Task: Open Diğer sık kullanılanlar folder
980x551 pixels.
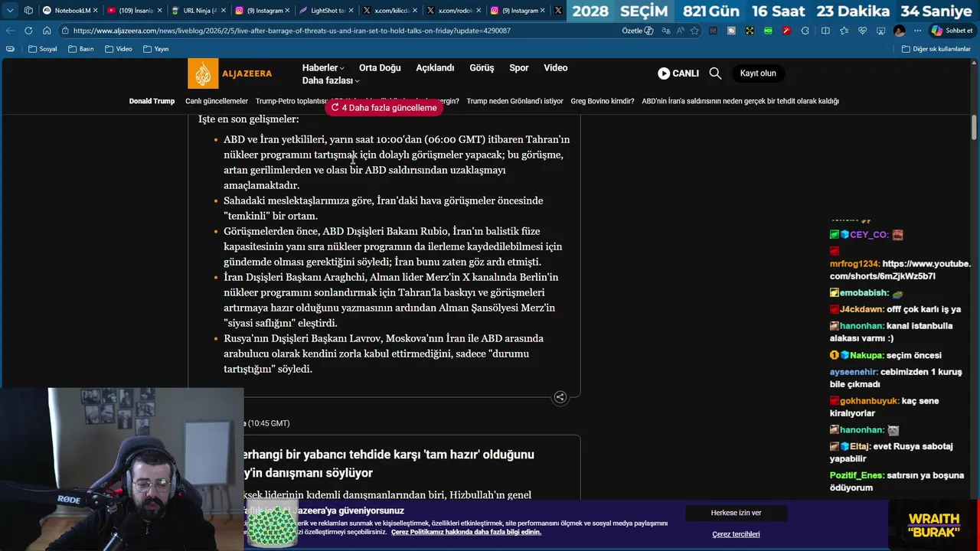Action: [x=936, y=49]
